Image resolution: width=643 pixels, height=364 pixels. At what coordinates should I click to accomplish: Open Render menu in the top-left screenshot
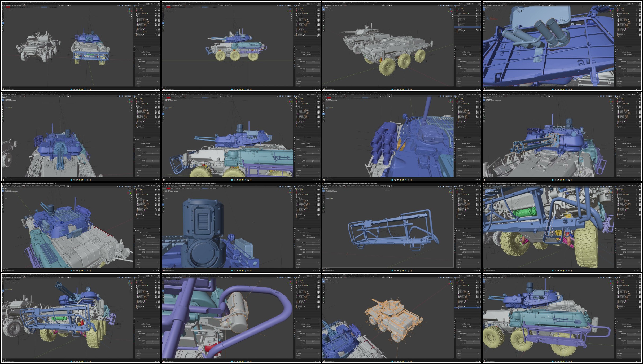click(x=9, y=4)
